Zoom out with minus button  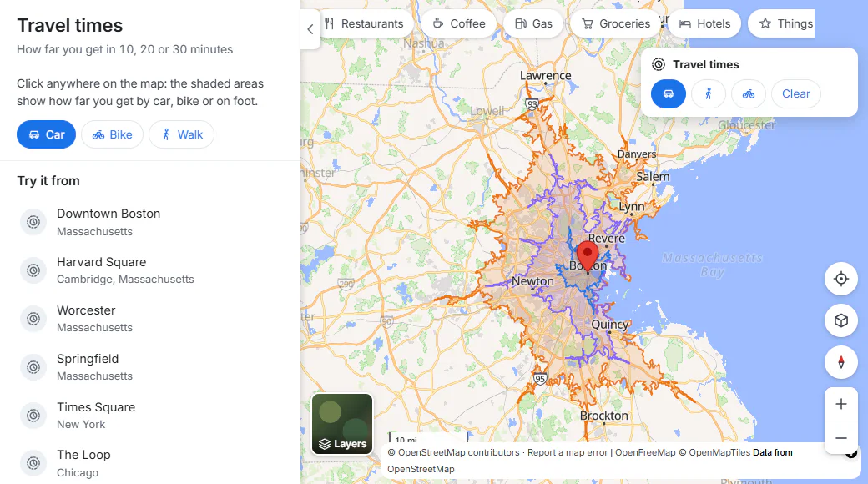pos(841,437)
